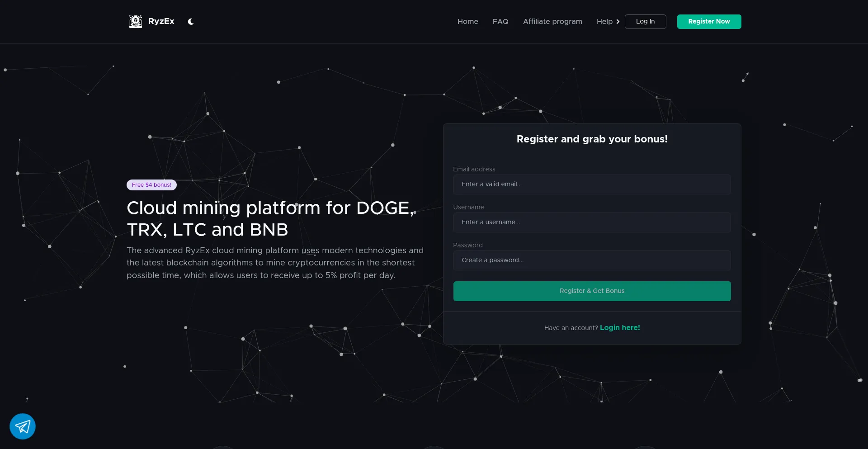Open the Telegram chat bubble icon
The width and height of the screenshot is (868, 449).
coord(23,426)
